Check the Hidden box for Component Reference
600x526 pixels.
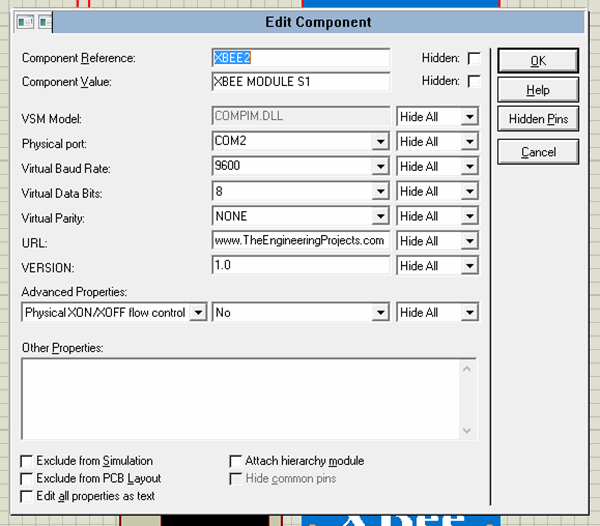pyautogui.click(x=474, y=59)
